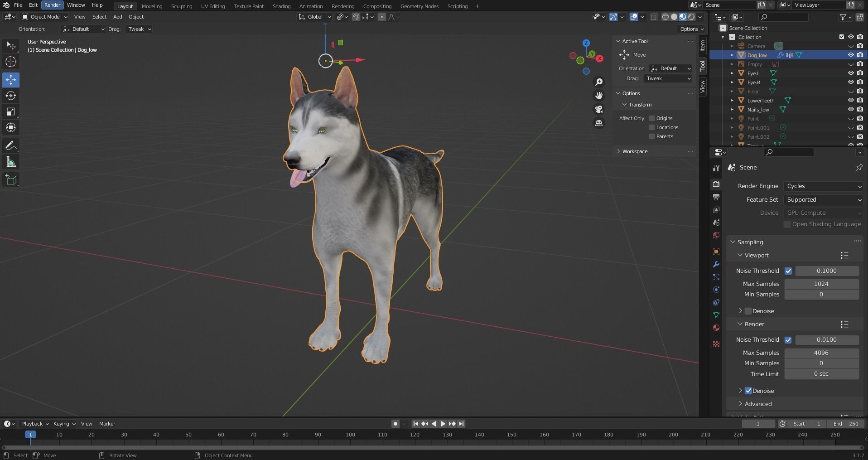
Task: Expand the Advanced section
Action: coord(758,404)
